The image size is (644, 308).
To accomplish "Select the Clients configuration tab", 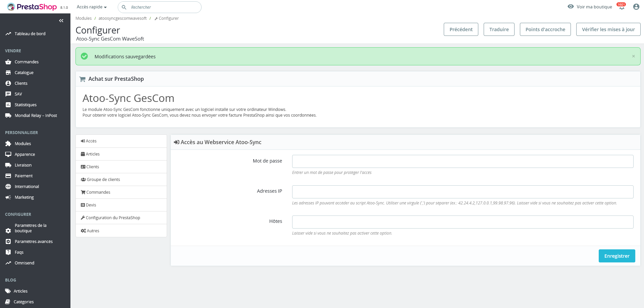I will (121, 167).
